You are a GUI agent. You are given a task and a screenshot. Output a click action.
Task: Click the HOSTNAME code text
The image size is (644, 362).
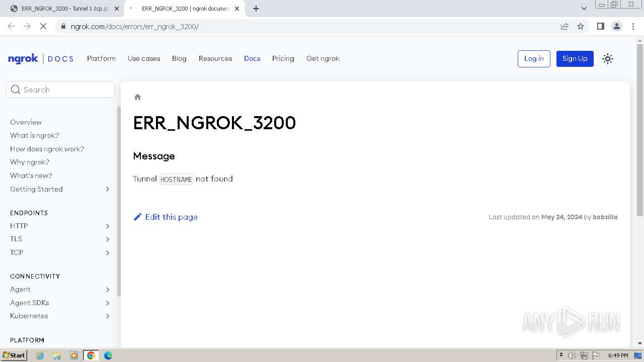click(176, 179)
